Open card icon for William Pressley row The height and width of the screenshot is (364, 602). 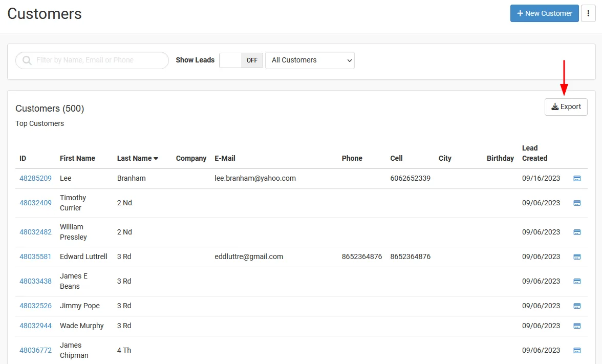click(x=576, y=232)
